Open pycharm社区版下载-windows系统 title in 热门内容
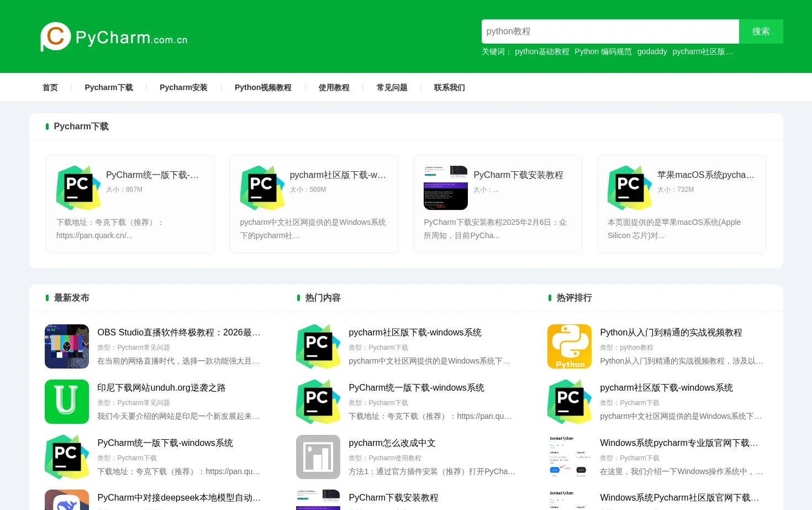Screen dimensions: 812x510 [x=415, y=332]
